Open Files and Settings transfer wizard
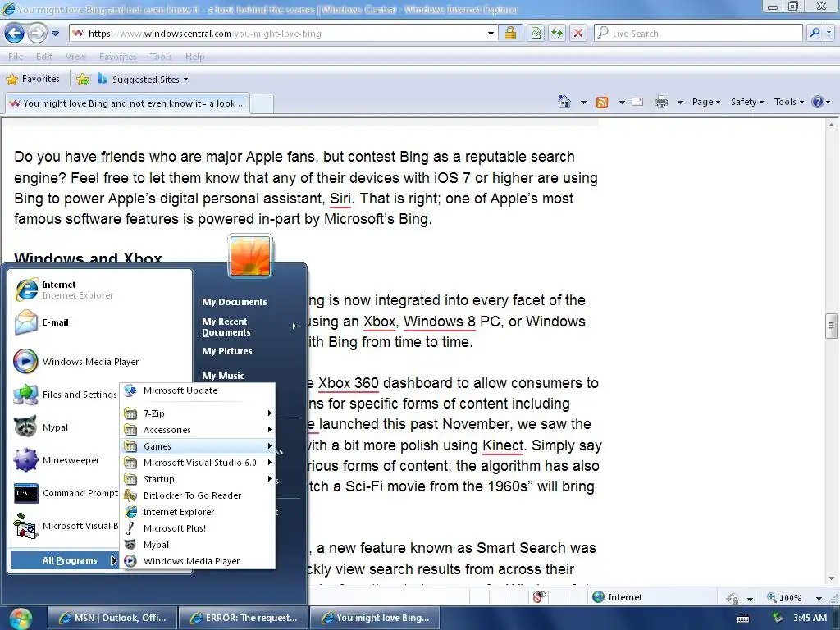This screenshot has height=630, width=840. 66,395
